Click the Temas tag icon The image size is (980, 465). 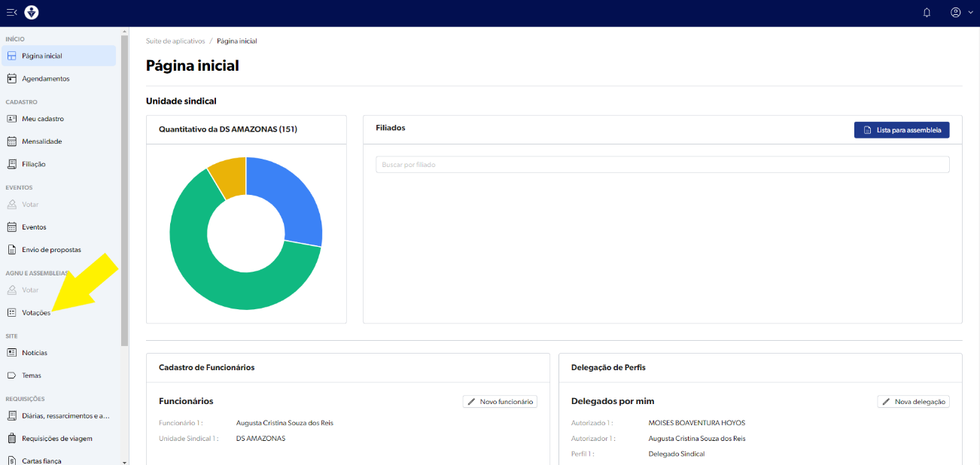(x=12, y=375)
